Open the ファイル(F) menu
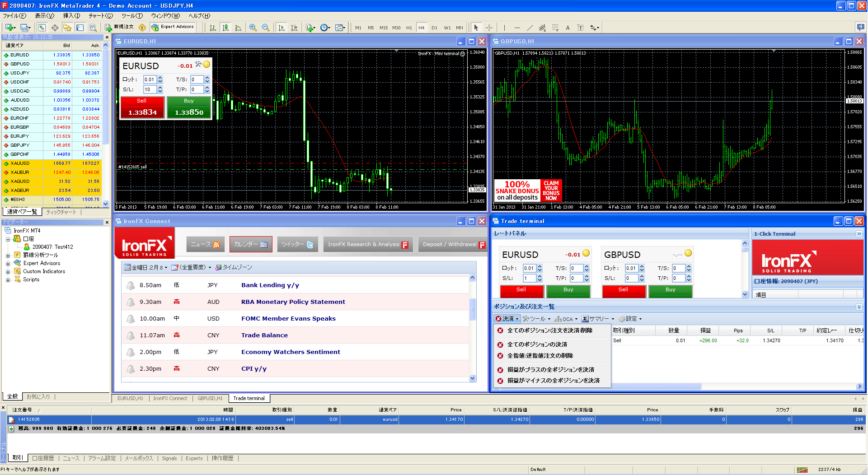 [x=14, y=15]
